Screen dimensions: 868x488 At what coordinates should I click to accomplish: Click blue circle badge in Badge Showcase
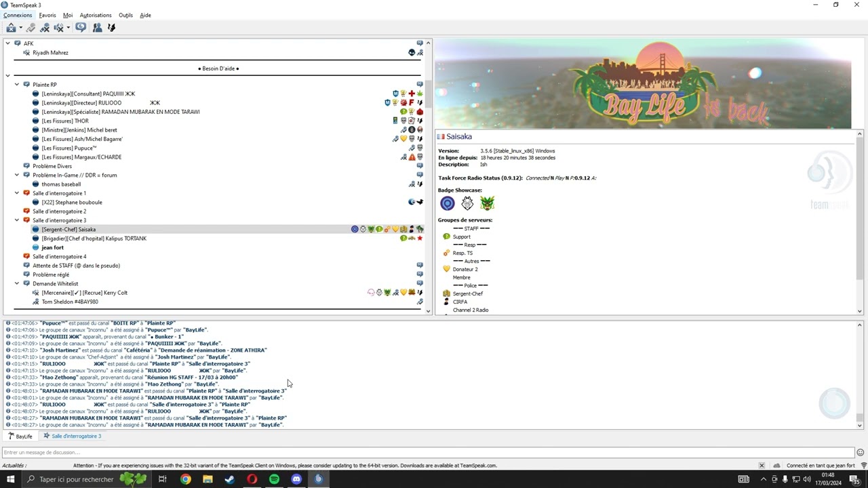(448, 203)
